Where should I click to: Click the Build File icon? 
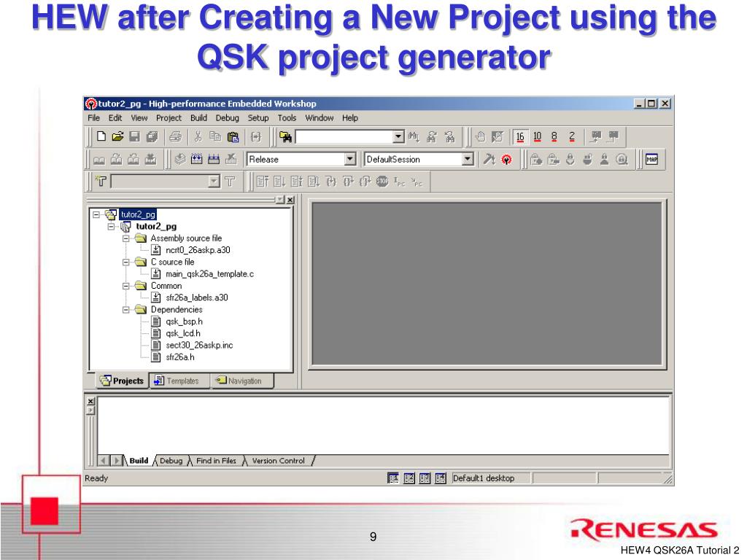coord(179,159)
